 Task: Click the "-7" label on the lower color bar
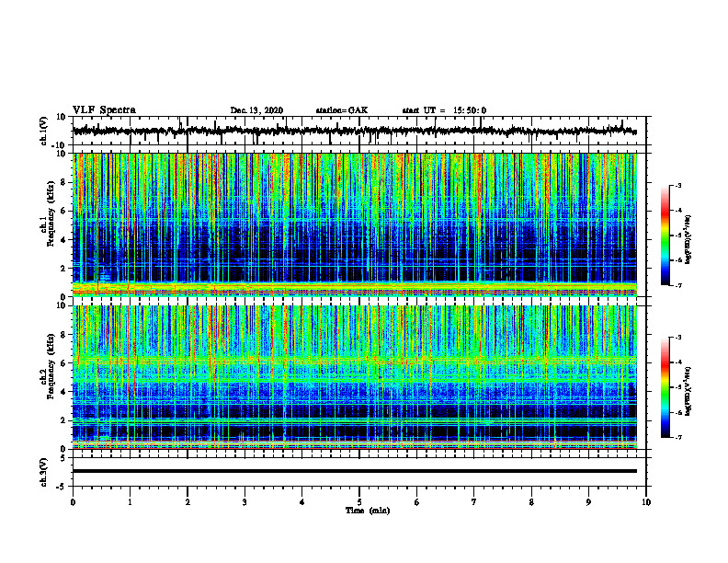678,437
